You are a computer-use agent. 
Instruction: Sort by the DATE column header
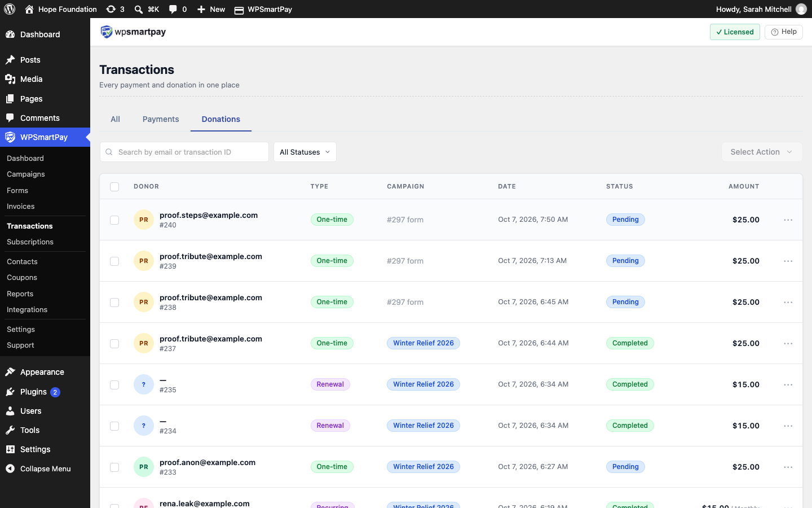(507, 186)
